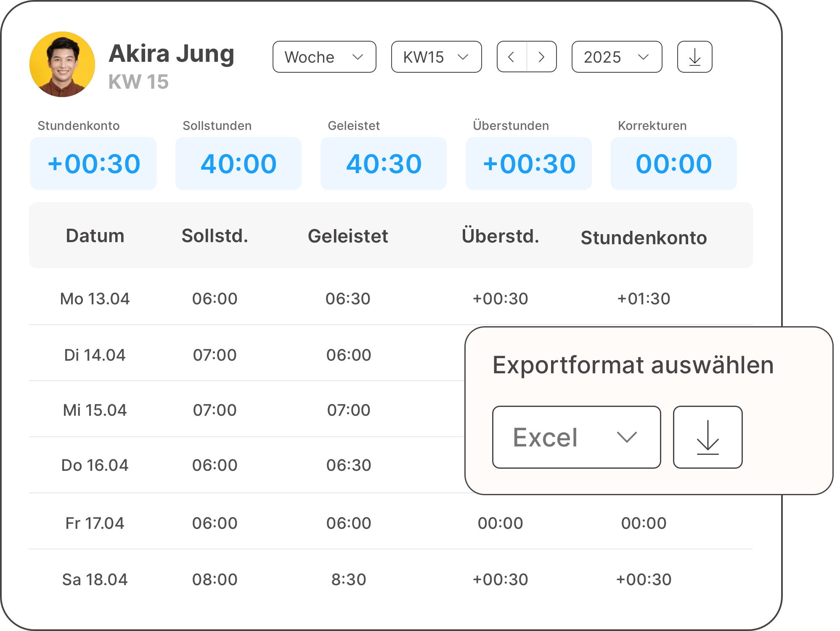Click the Geleistet column header
The width and height of the screenshot is (840, 631).
coord(348,236)
